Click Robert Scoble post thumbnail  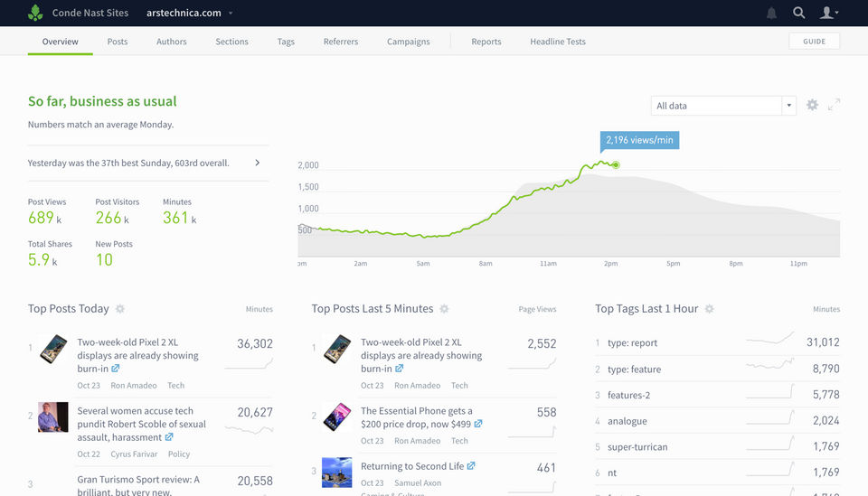click(x=53, y=416)
